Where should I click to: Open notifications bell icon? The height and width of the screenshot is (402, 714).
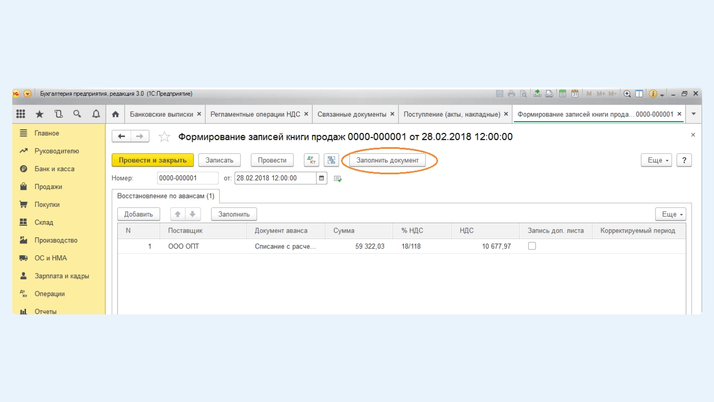coord(96,114)
